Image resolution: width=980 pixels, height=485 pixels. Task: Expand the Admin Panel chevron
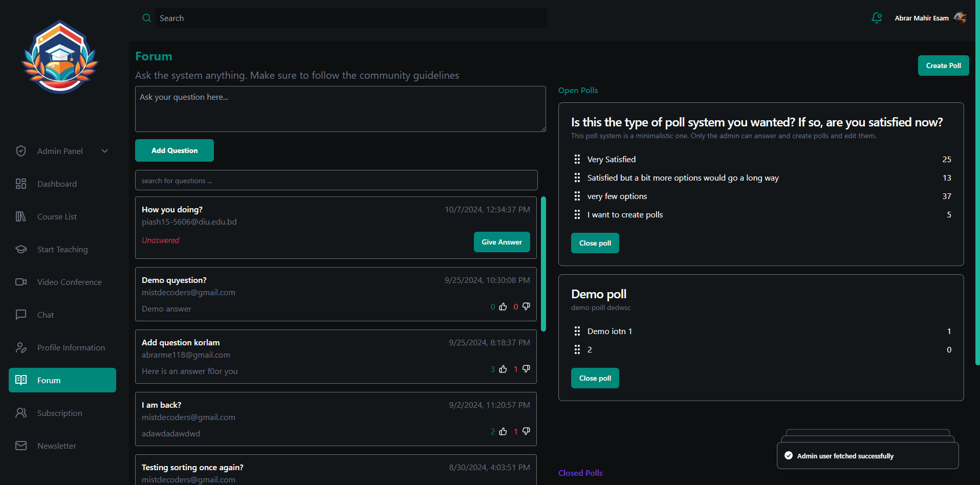pos(105,151)
